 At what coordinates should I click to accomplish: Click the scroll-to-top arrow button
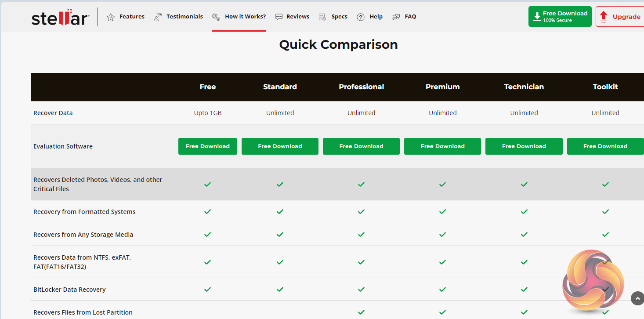click(637, 298)
